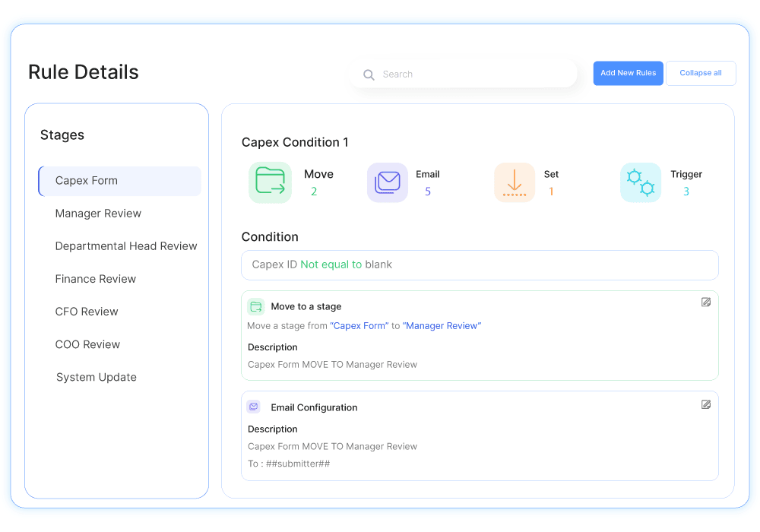Go to the Finance Review stage
Viewport: 760px width, 532px height.
(96, 279)
